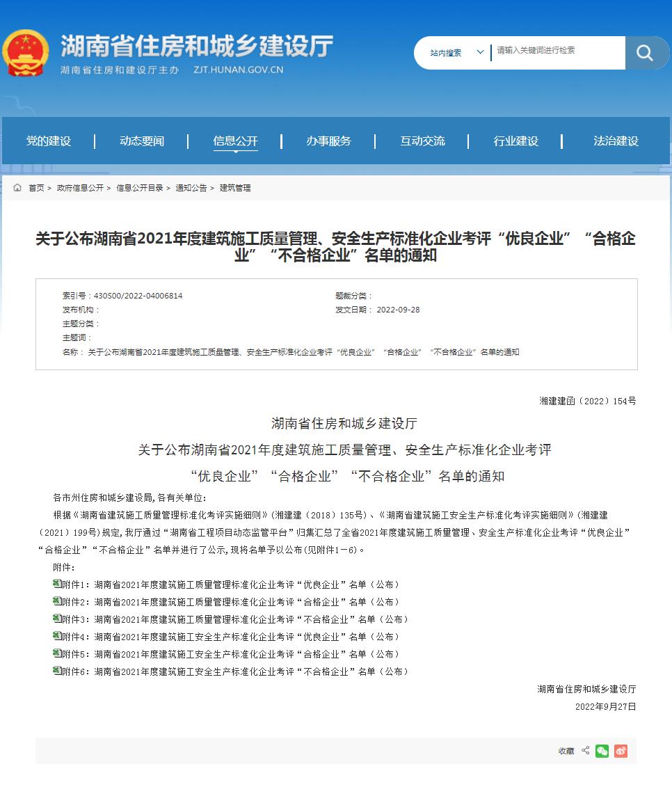The height and width of the screenshot is (787, 672).
Task: Click the 湖南省住房和建设厅主办 subtitle
Action: click(x=120, y=70)
